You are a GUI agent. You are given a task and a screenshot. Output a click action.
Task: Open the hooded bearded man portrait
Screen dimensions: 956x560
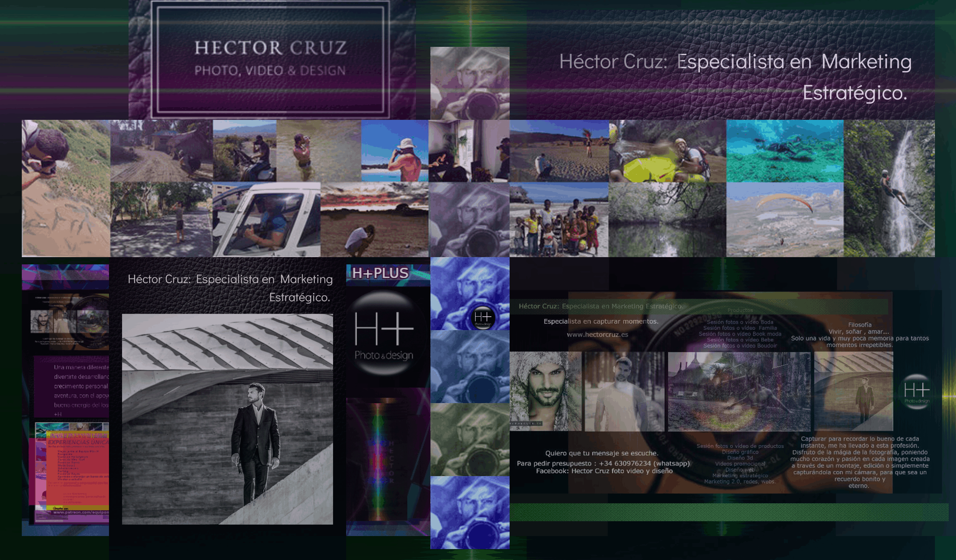click(545, 391)
